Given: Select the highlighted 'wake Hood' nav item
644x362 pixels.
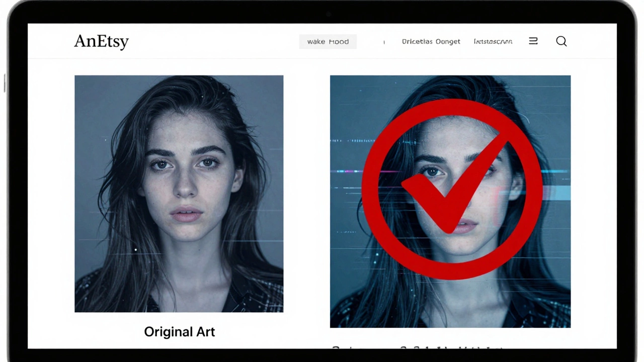Looking at the screenshot, I should point(328,41).
